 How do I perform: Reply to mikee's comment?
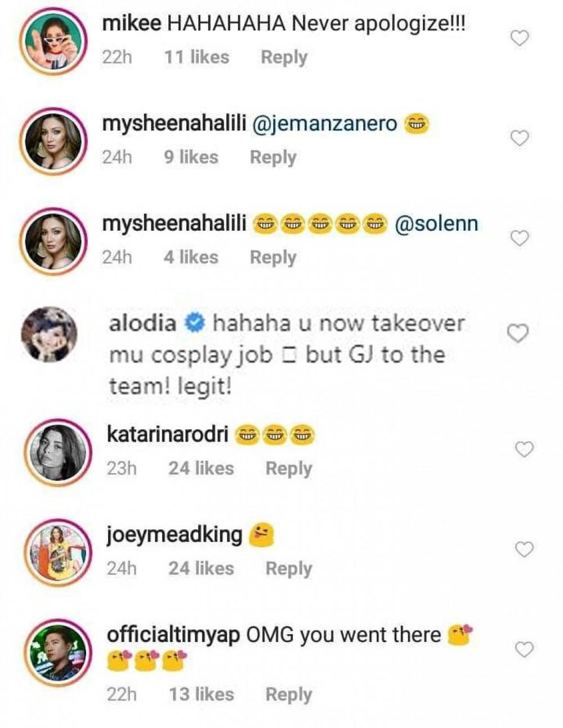[x=284, y=57]
